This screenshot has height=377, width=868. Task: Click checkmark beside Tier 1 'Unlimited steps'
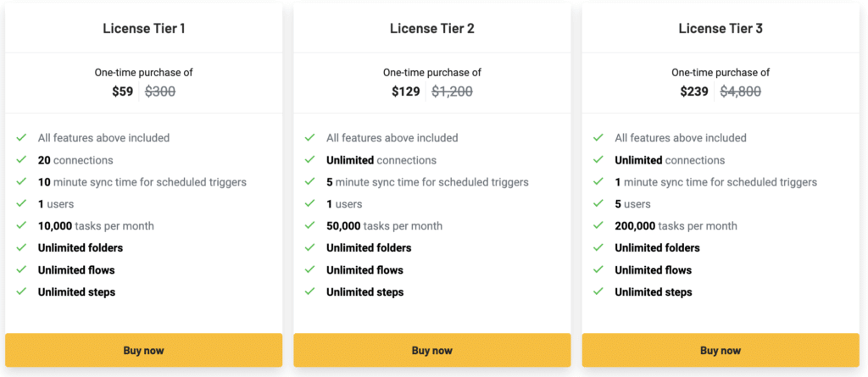tap(21, 292)
